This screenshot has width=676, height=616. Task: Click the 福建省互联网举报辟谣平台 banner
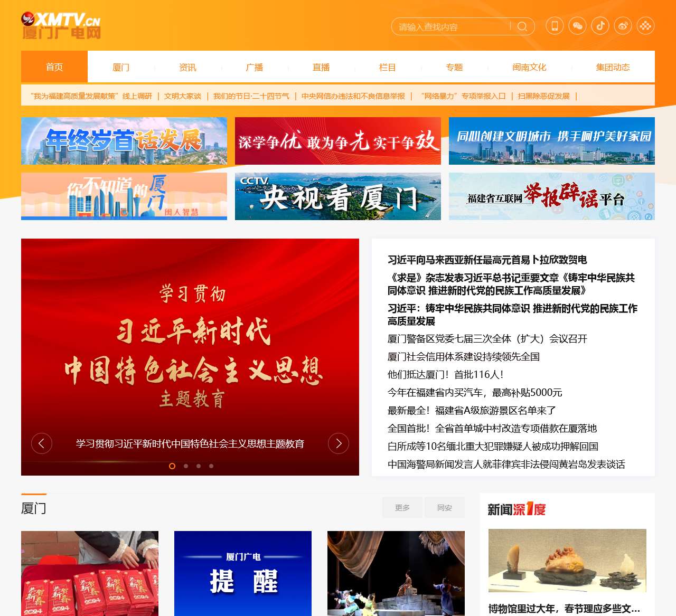tap(552, 196)
